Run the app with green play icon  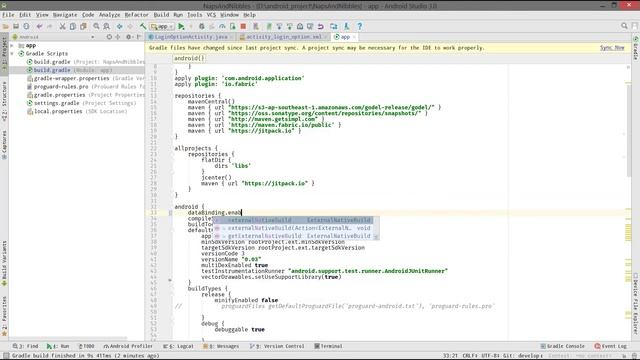click(181, 27)
